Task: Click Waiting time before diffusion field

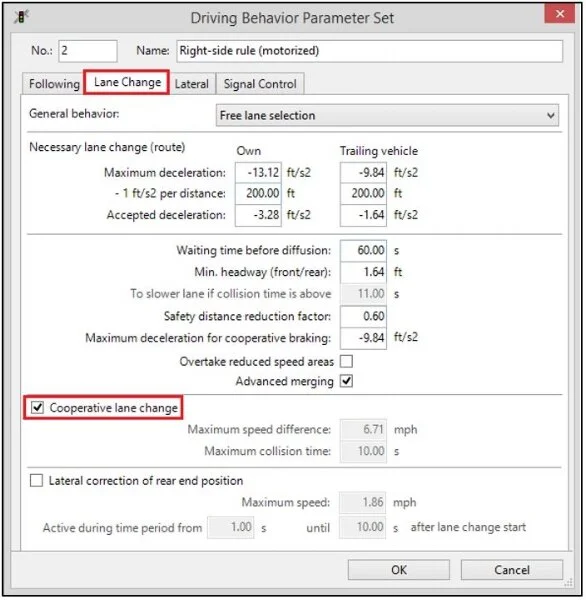Action: tap(363, 251)
